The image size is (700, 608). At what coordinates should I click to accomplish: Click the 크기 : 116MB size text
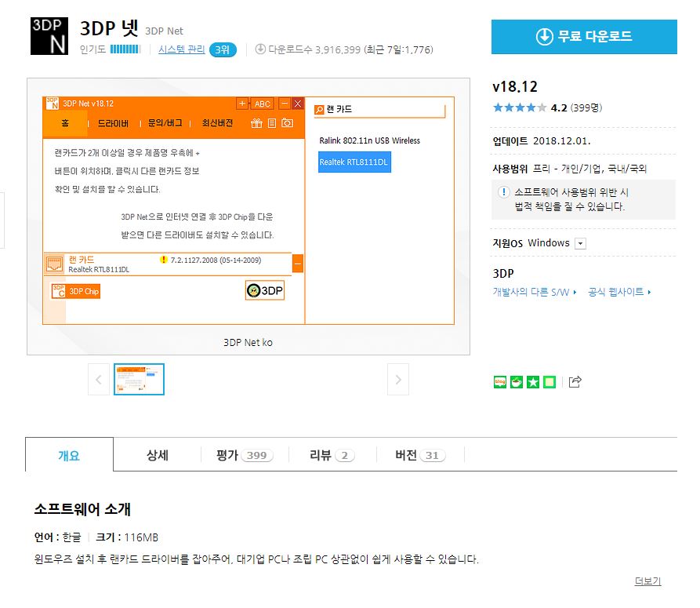click(127, 537)
